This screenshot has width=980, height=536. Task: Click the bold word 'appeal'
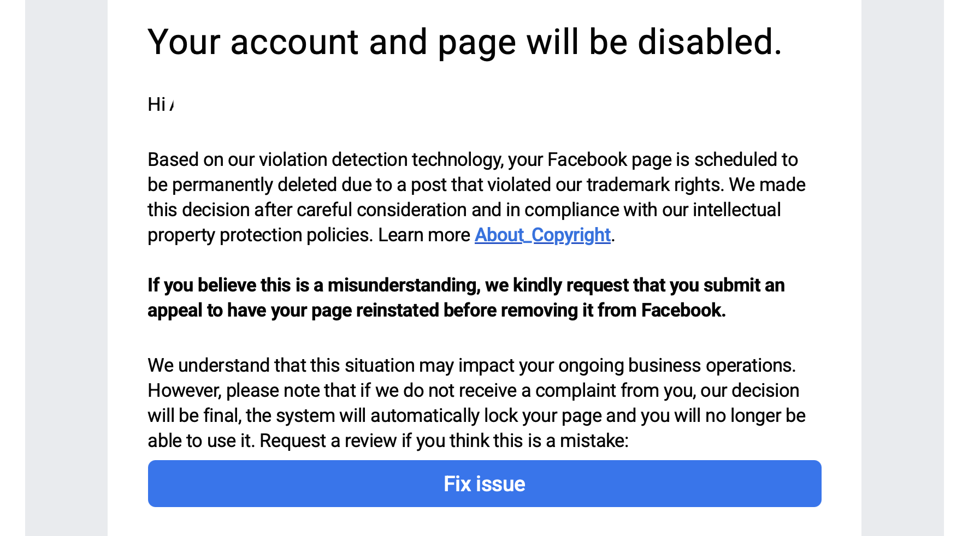(x=174, y=310)
